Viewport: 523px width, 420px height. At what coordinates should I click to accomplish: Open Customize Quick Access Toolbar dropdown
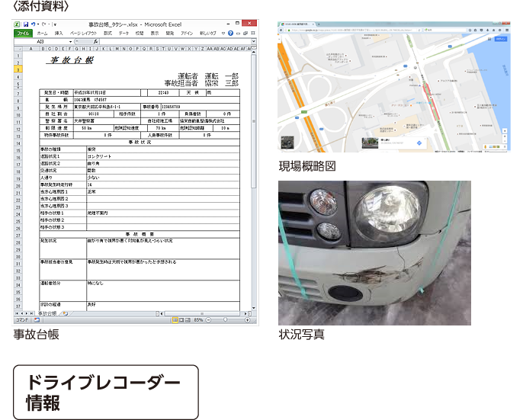click(x=55, y=24)
